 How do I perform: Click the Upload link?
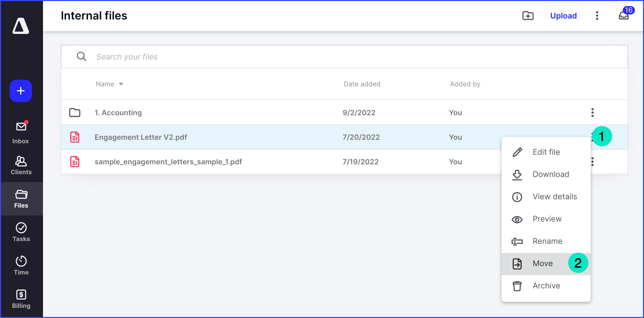563,16
